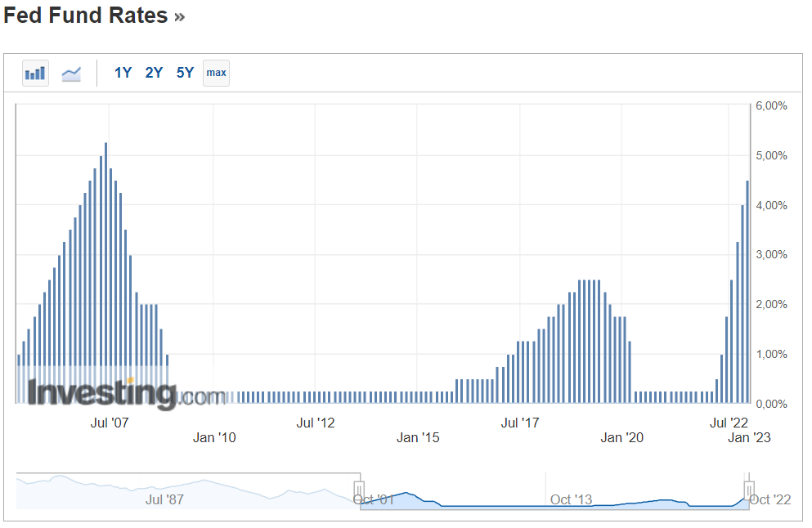Click the Jul '87 area in navigator

[x=164, y=499]
